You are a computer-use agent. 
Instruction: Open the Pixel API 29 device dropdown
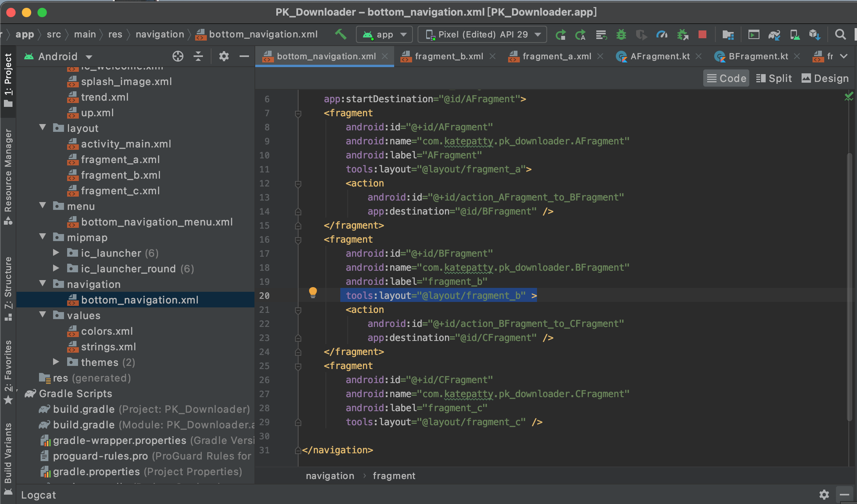point(482,34)
